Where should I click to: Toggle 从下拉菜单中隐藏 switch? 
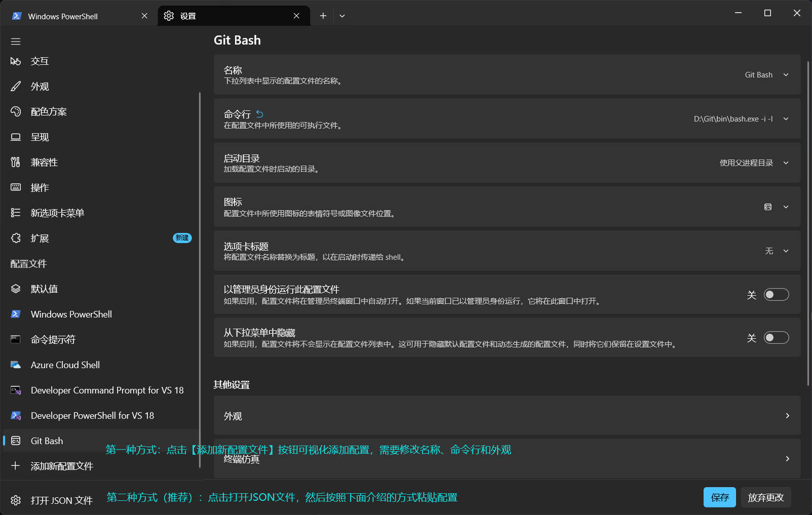point(776,338)
